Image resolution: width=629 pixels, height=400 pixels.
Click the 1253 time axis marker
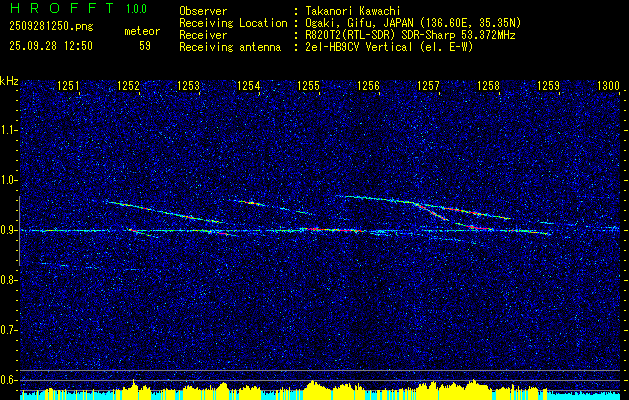(189, 85)
